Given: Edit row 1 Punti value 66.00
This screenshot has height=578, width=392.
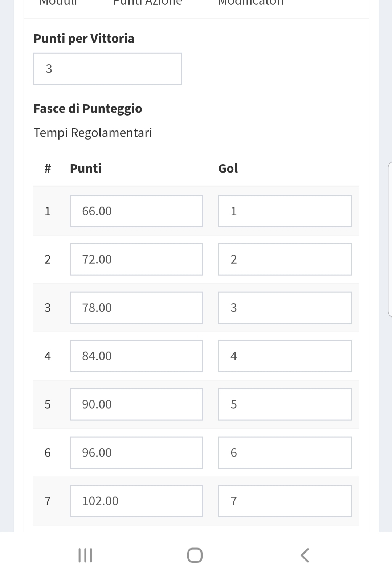Looking at the screenshot, I should click(136, 211).
